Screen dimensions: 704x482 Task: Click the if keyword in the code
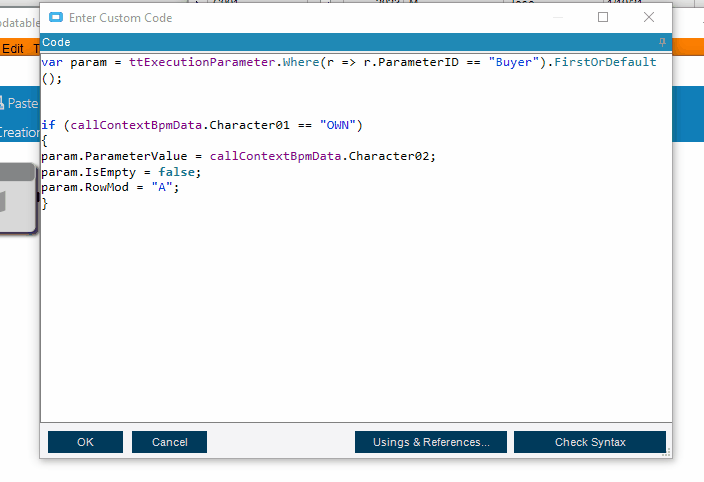pyautogui.click(x=48, y=125)
